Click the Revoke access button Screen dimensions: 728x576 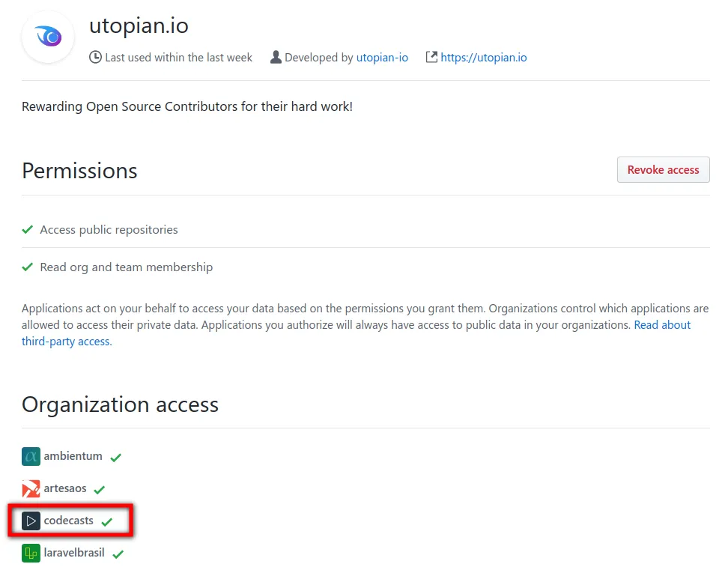tap(663, 170)
